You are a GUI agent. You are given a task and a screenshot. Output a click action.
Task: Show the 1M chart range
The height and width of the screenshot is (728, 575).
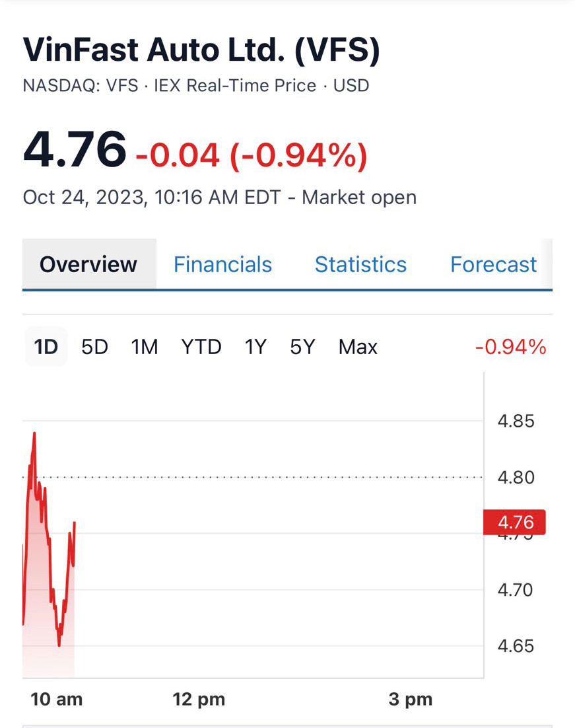[x=145, y=347]
